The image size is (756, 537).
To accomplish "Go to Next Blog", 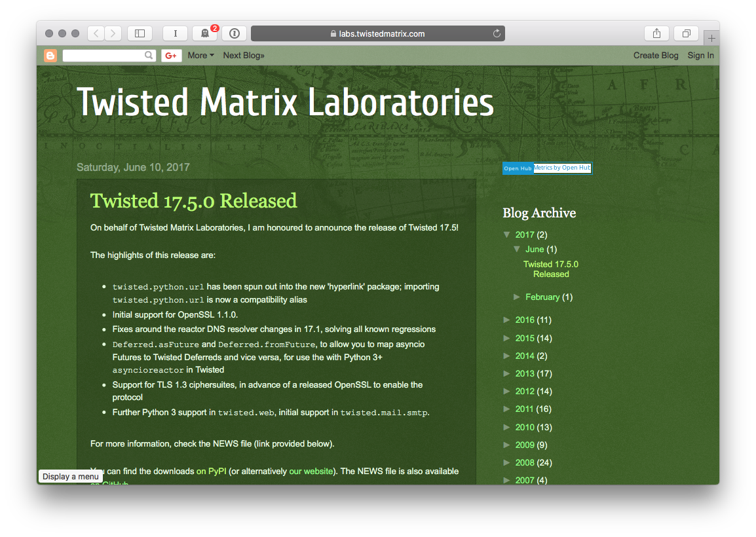I will tap(244, 56).
